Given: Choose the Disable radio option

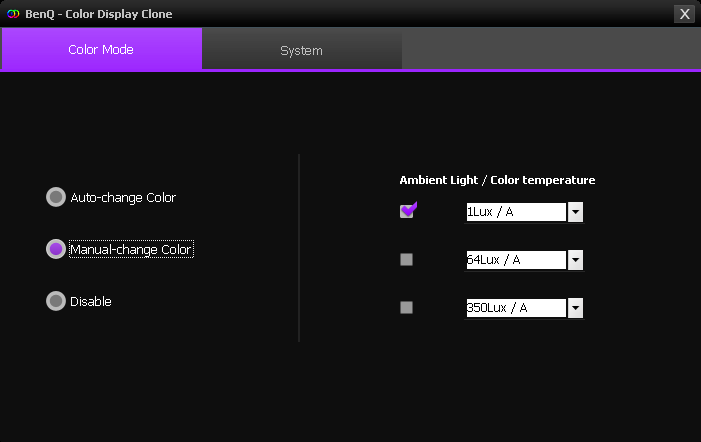Looking at the screenshot, I should click(56, 301).
